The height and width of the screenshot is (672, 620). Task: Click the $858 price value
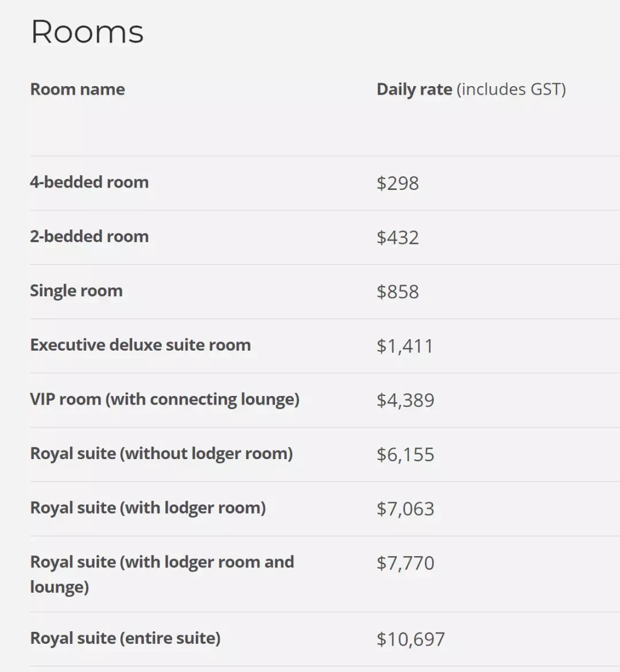[x=397, y=292]
